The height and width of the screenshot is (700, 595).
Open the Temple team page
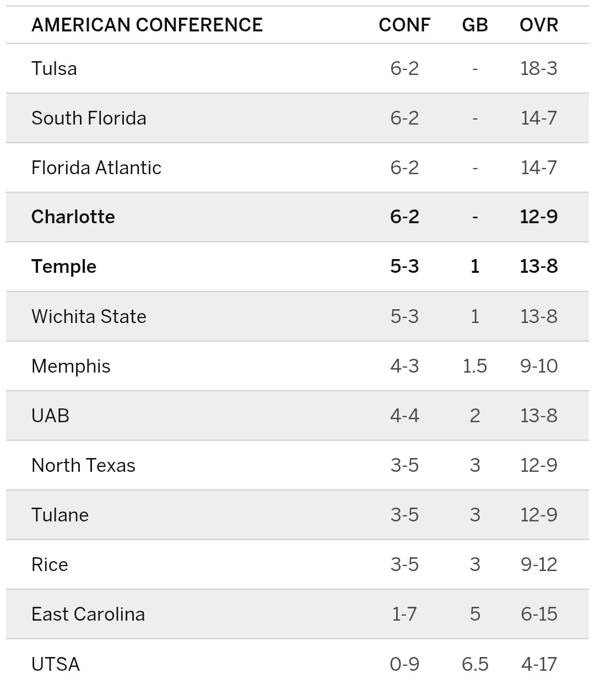tap(64, 266)
